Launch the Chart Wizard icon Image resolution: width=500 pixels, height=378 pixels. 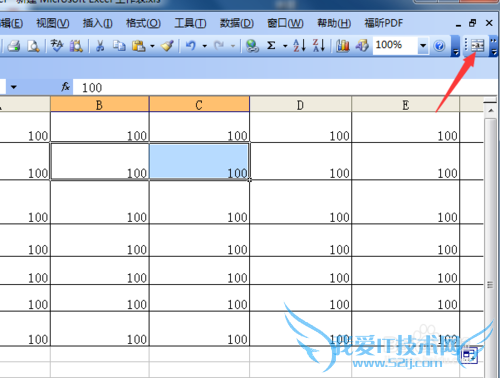pyautogui.click(x=343, y=45)
